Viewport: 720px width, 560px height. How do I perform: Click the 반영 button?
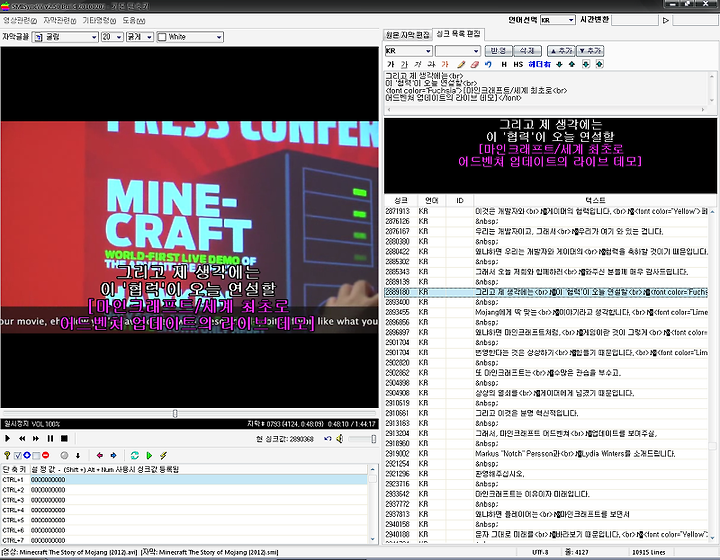pyautogui.click(x=498, y=50)
